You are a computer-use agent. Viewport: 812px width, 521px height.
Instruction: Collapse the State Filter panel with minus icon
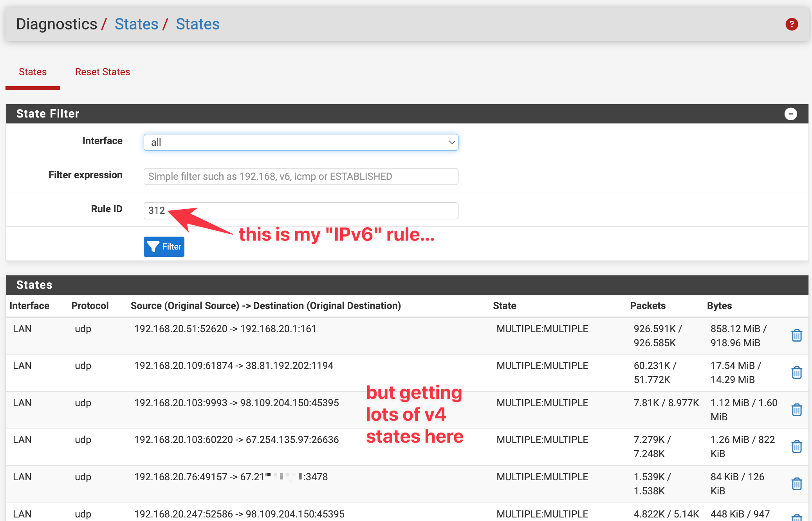click(x=790, y=114)
